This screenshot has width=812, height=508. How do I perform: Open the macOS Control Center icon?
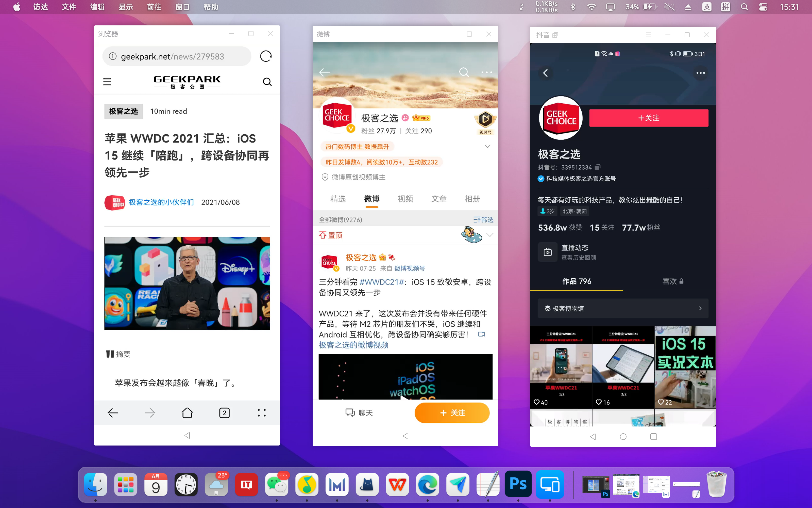click(x=763, y=7)
